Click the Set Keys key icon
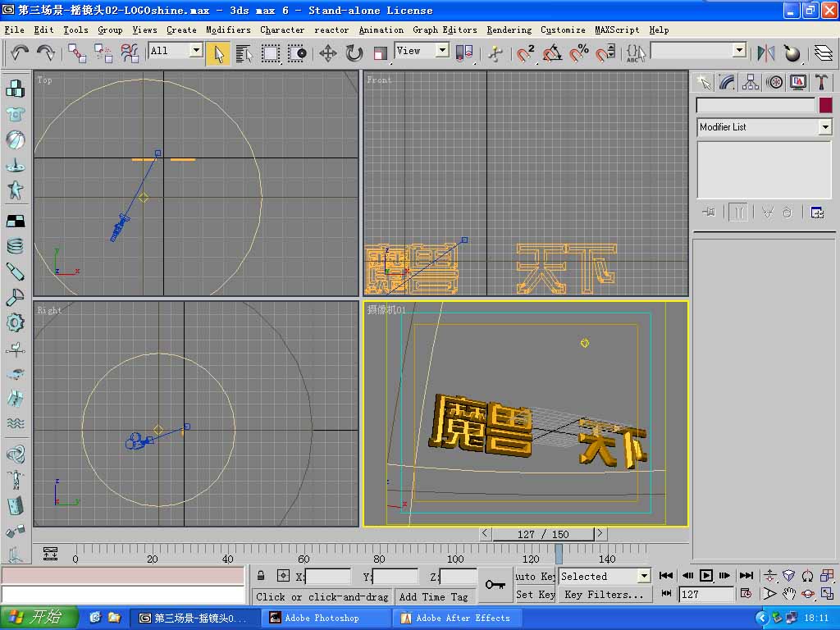The width and height of the screenshot is (840, 630). (x=495, y=584)
